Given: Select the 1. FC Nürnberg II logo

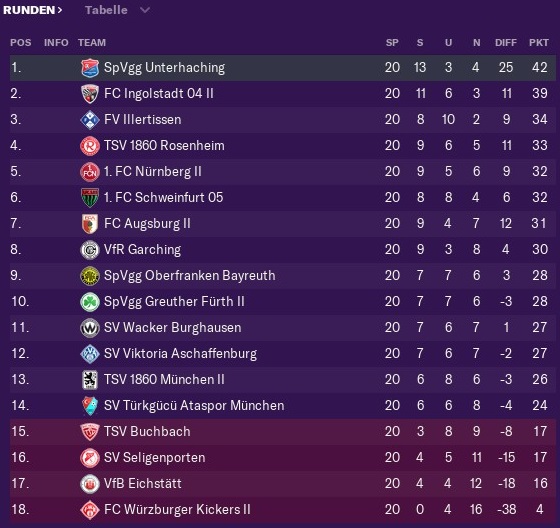Looking at the screenshot, I should pyautogui.click(x=90, y=172).
